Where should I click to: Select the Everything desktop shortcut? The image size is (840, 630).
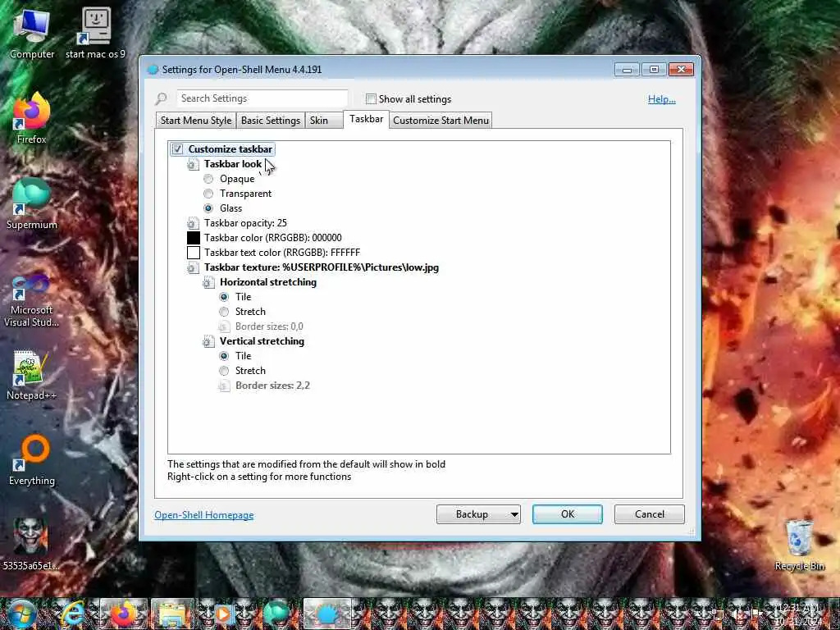32,461
